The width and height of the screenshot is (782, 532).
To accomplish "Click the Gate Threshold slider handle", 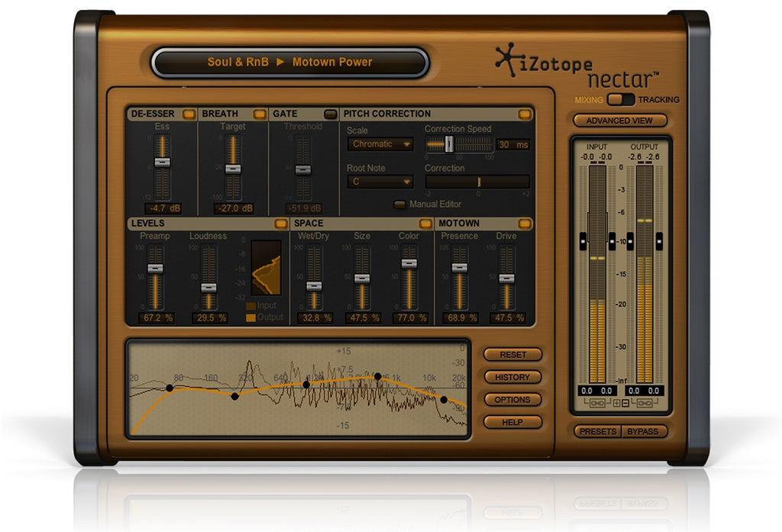I will (302, 170).
